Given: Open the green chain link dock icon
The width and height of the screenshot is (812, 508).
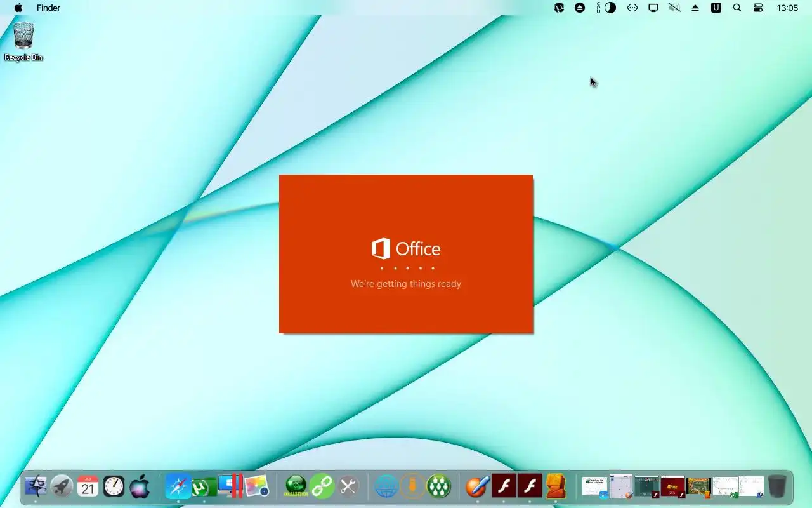Looking at the screenshot, I should pos(322,486).
